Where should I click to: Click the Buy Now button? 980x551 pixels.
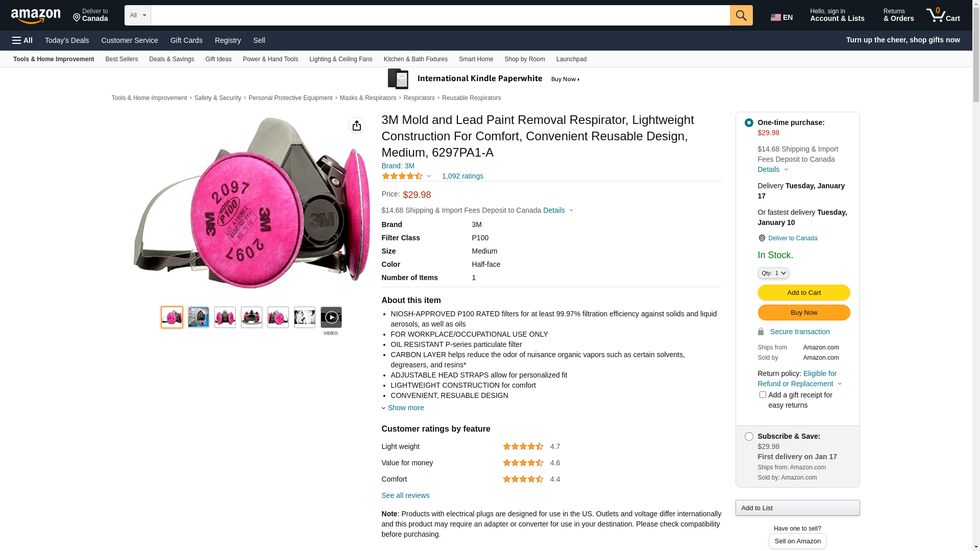[804, 312]
